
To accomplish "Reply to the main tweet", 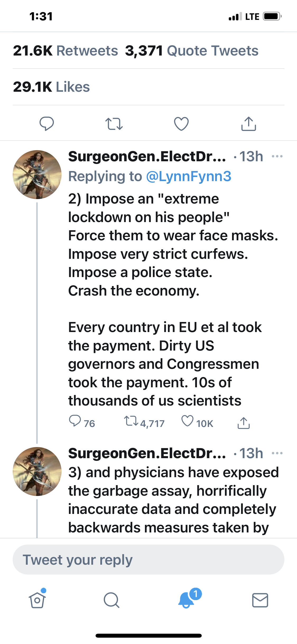I will coord(46,123).
